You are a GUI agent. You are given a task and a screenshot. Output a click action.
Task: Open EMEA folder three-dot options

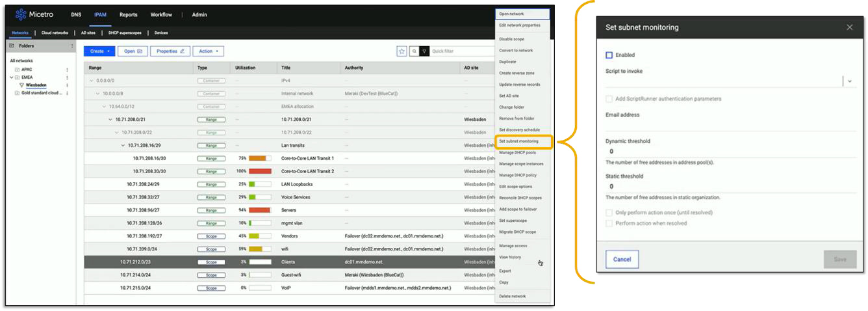coord(66,77)
